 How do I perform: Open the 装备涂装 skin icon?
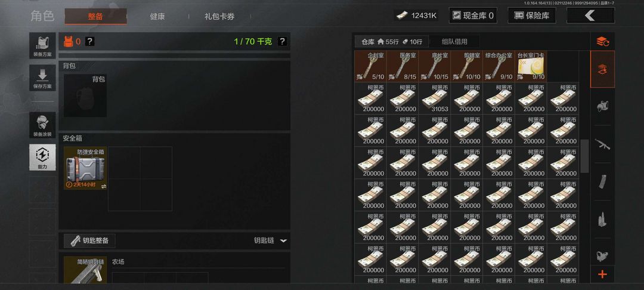42,125
